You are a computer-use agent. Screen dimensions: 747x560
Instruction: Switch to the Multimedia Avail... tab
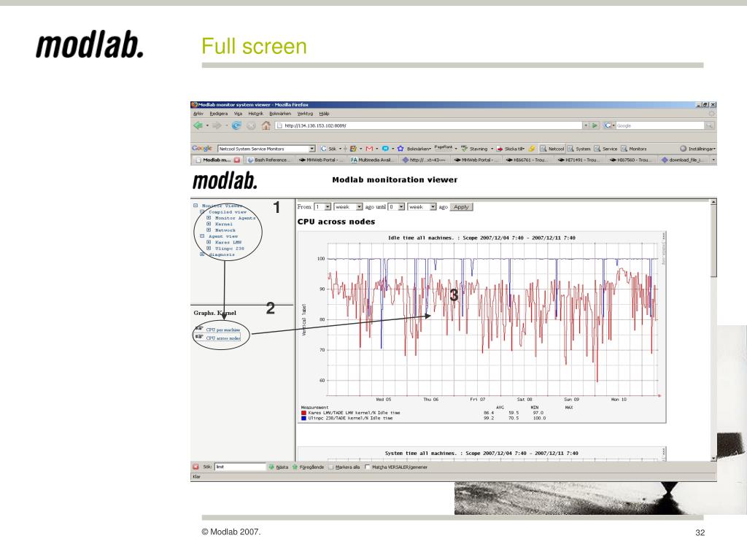(373, 160)
